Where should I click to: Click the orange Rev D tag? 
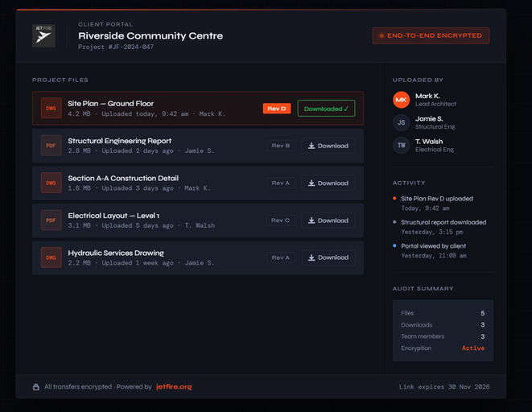coord(277,109)
